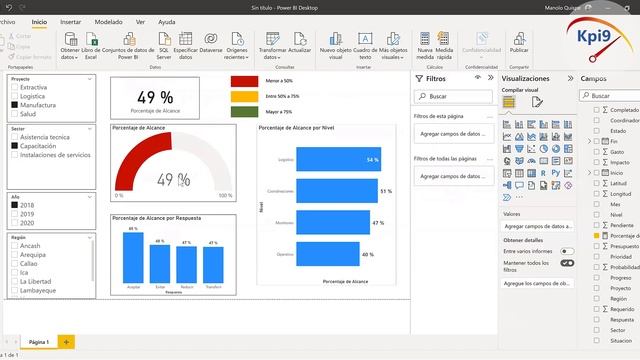This screenshot has height=360, width=640.
Task: Toggle Entre varios informes switch
Action: (567, 251)
